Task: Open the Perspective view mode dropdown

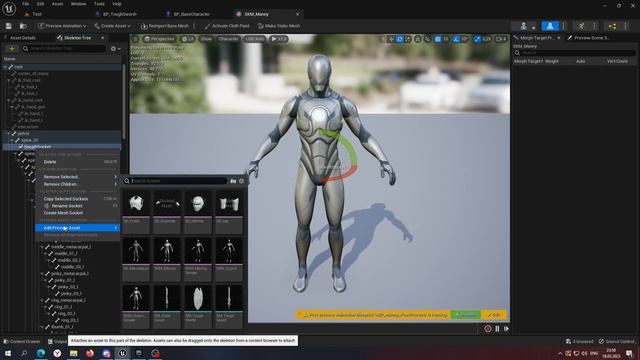Action: [x=160, y=39]
